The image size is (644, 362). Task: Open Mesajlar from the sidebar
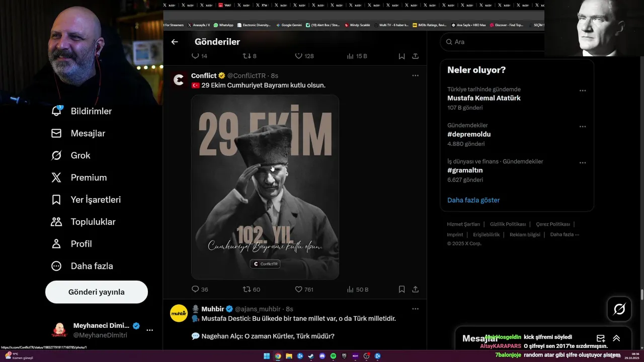click(78, 133)
